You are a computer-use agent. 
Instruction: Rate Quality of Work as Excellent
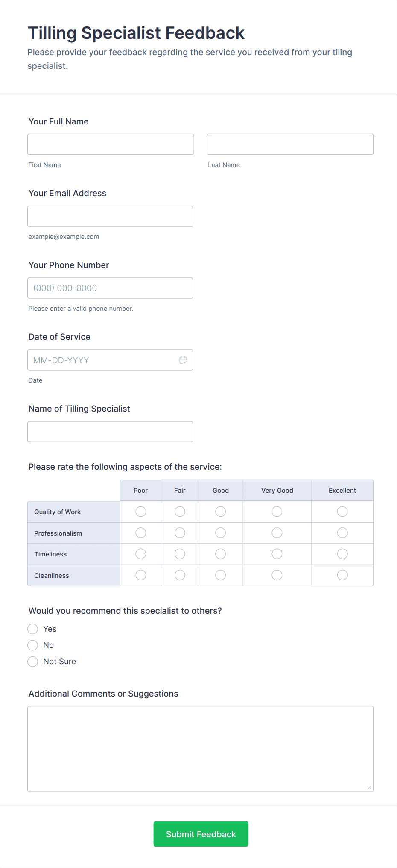[x=342, y=512]
